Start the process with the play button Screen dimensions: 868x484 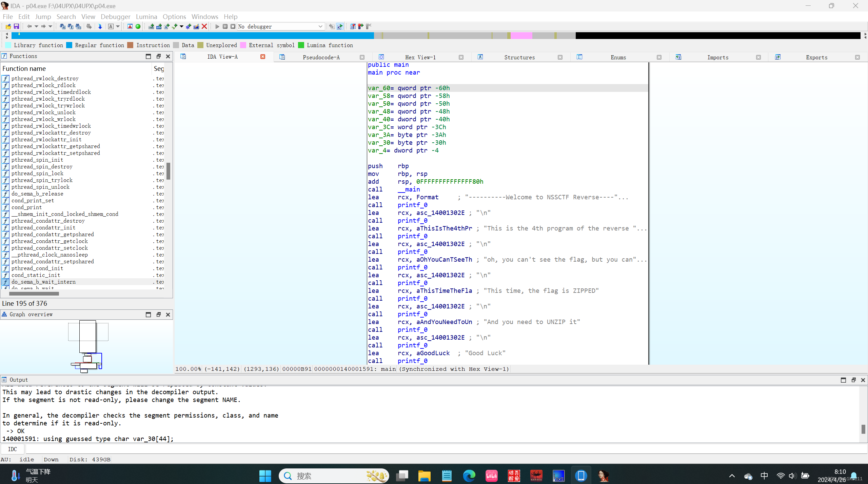[x=217, y=26]
